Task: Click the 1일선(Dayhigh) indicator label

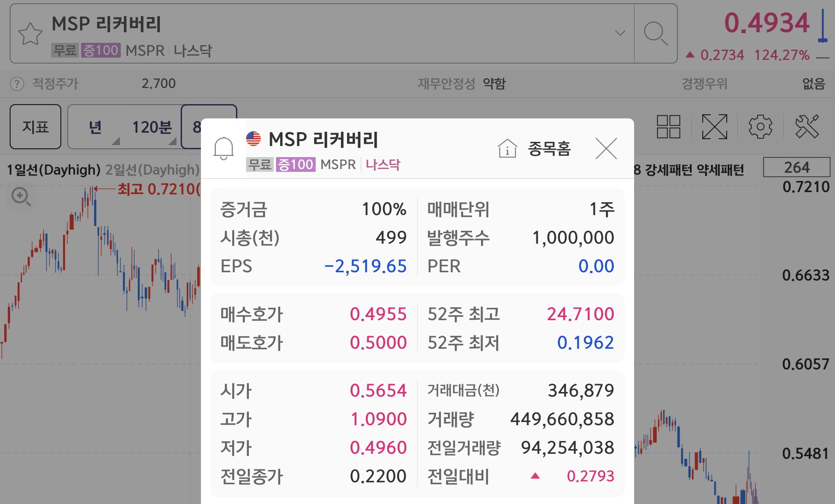Action: click(53, 170)
